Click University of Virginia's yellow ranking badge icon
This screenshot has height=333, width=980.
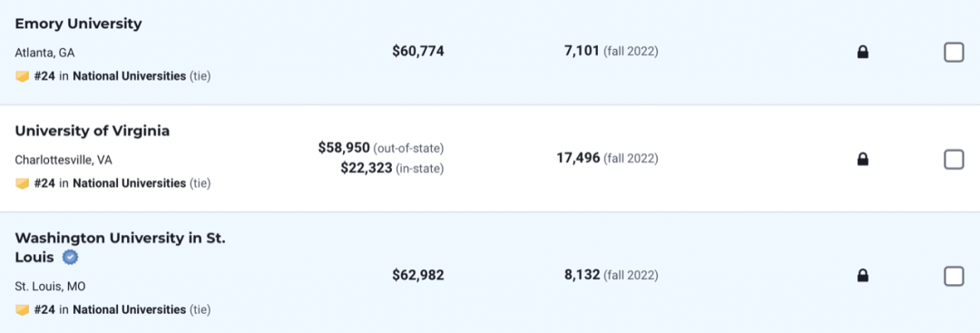pos(23,183)
